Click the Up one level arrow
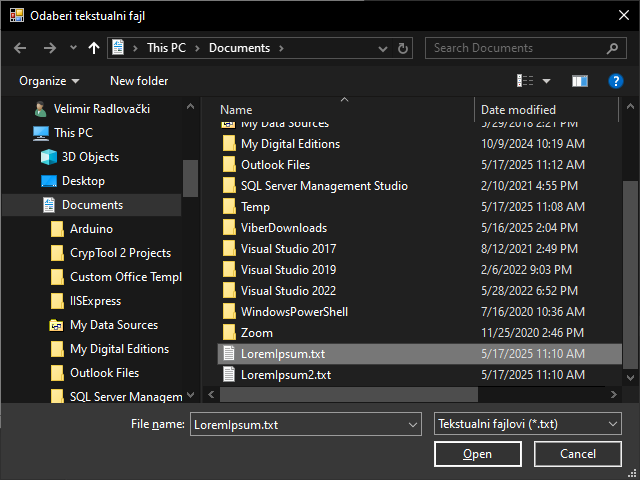The height and width of the screenshot is (480, 640). [94, 48]
